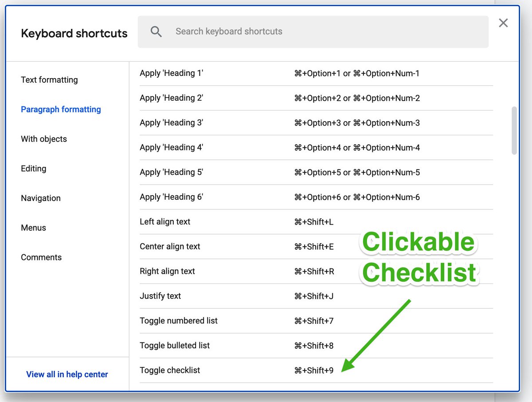Screen dimensions: 532x402
Task: Click the Justify text entry
Action: pos(160,296)
